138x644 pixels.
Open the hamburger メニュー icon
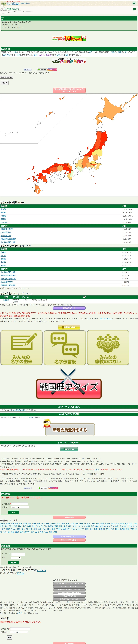(x=134, y=10)
